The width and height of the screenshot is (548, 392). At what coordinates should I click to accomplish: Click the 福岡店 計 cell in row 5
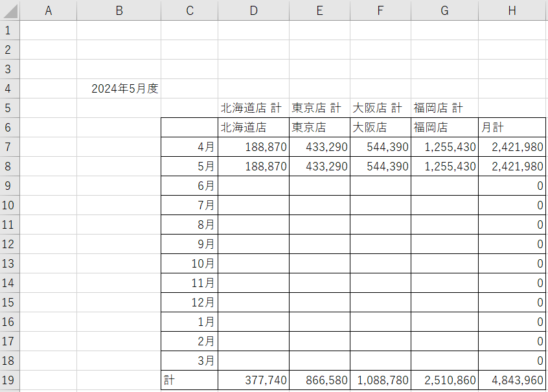click(x=444, y=108)
